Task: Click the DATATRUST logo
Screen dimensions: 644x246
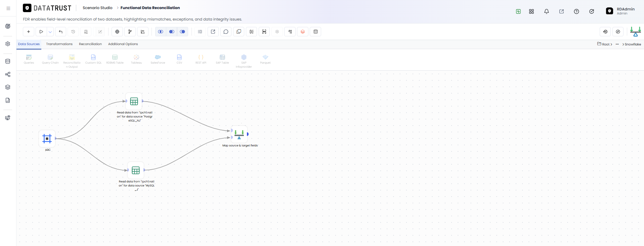Action: (47, 8)
